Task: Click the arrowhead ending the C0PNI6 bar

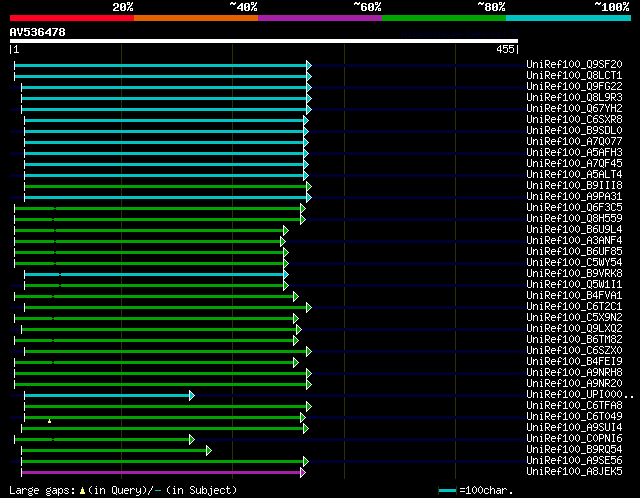Action: coord(192,439)
